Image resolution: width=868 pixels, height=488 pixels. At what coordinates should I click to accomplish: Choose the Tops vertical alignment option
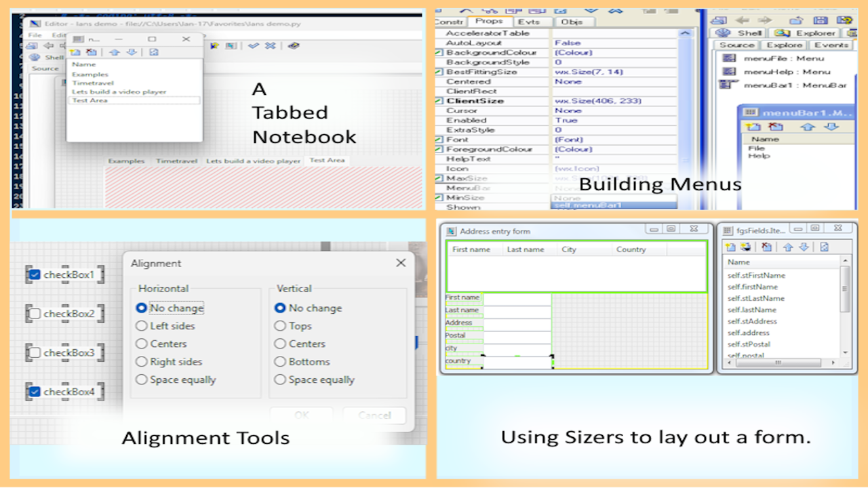pyautogui.click(x=280, y=326)
